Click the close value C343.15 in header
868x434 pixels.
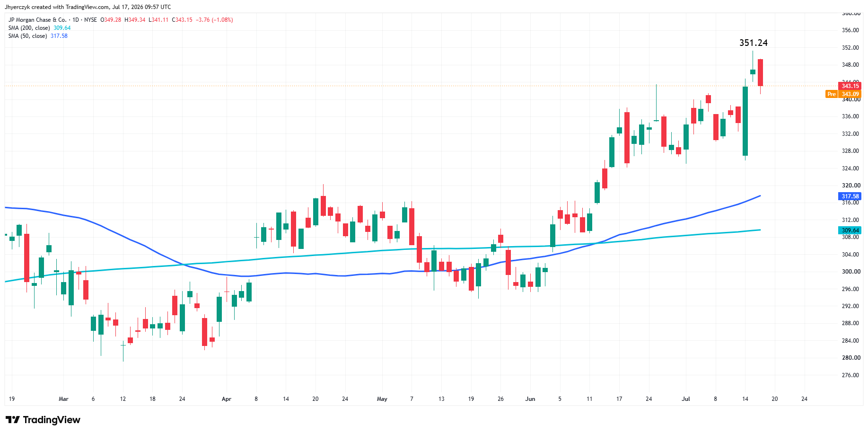[x=182, y=20]
